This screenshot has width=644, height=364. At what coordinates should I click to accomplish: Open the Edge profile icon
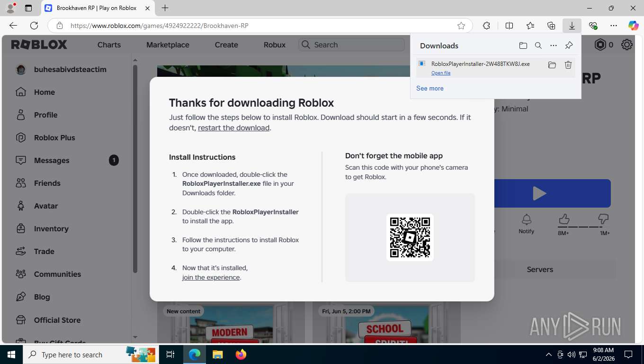10,8
